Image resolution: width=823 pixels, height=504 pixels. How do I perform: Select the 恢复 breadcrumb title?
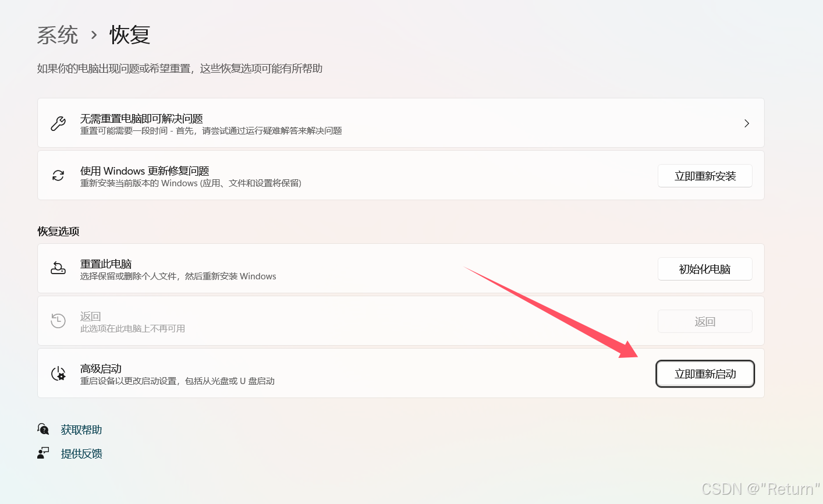tap(130, 36)
